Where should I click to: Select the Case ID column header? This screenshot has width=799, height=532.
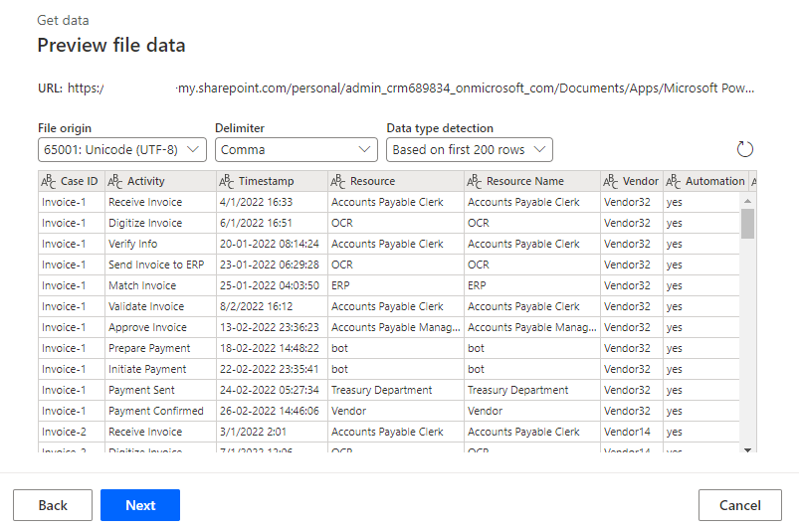point(72,181)
